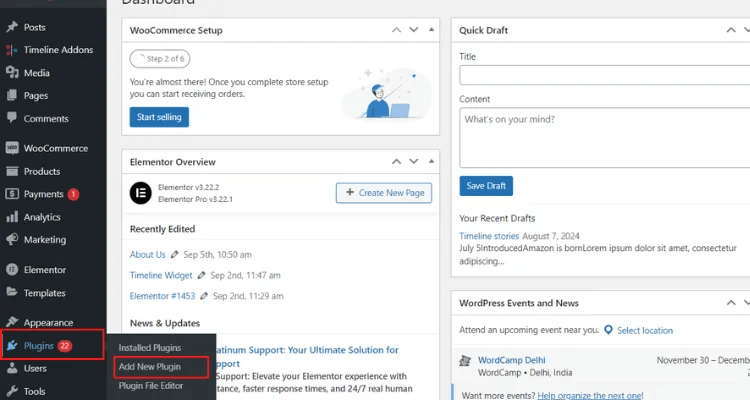
Task: Click the location pin icon
Action: 608,330
